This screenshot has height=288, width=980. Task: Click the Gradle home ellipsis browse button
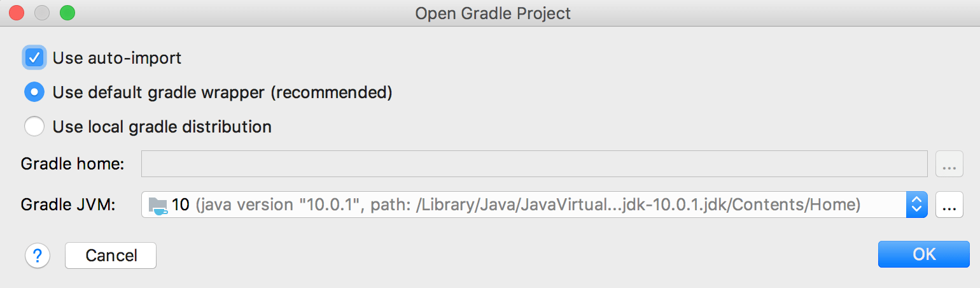click(949, 164)
